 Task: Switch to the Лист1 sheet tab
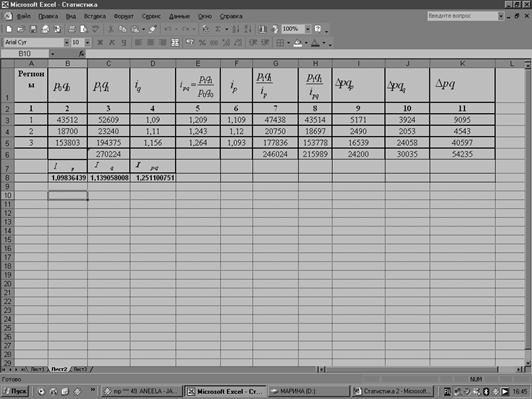(37, 369)
